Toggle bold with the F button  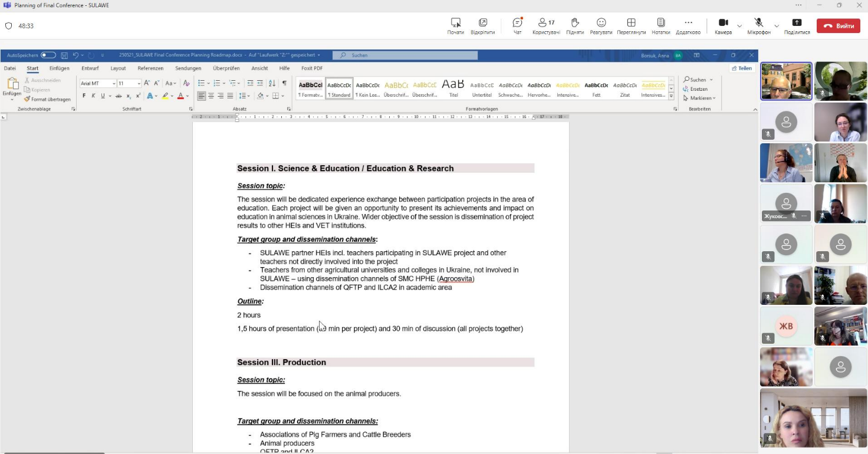coord(84,96)
